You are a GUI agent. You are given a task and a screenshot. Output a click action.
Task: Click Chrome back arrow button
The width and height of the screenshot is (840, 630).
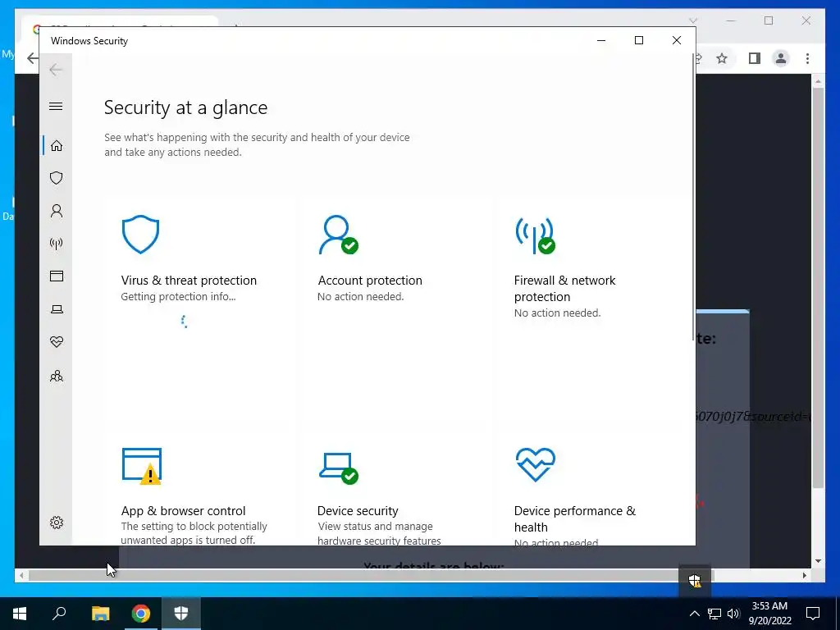click(x=33, y=58)
